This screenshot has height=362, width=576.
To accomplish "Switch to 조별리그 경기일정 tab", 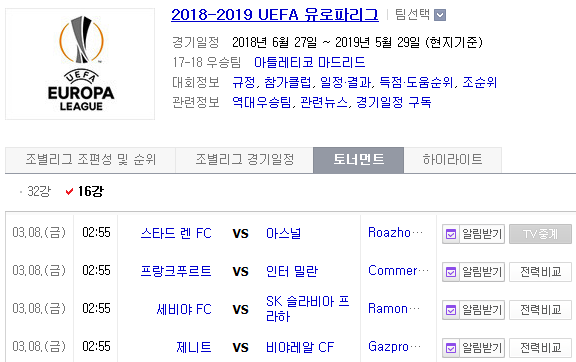I will tap(244, 160).
